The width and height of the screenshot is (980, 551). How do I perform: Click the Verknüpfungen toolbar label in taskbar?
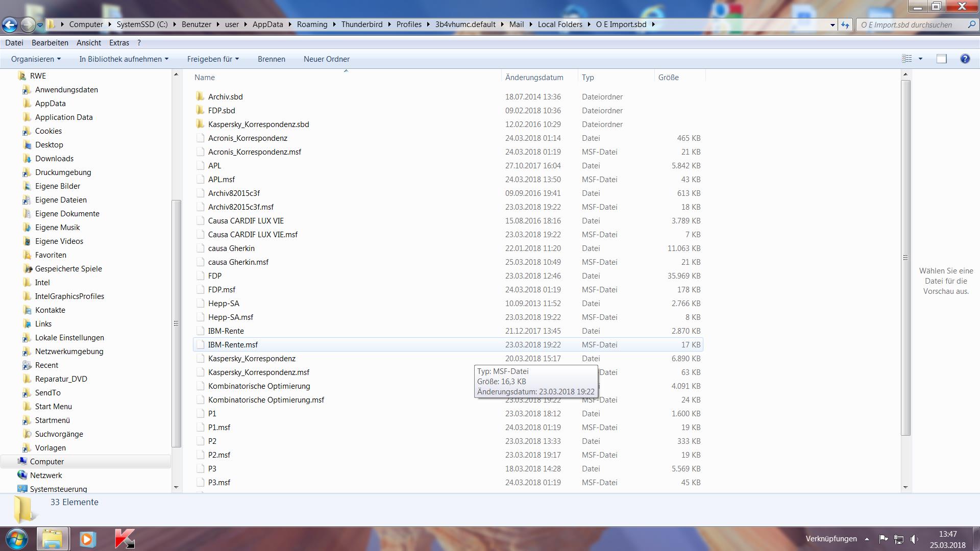pos(831,539)
